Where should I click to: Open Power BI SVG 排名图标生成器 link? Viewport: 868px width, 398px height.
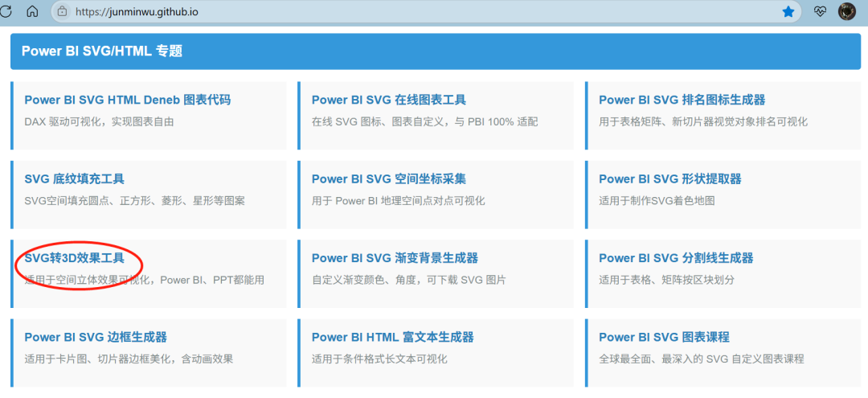[x=682, y=101]
